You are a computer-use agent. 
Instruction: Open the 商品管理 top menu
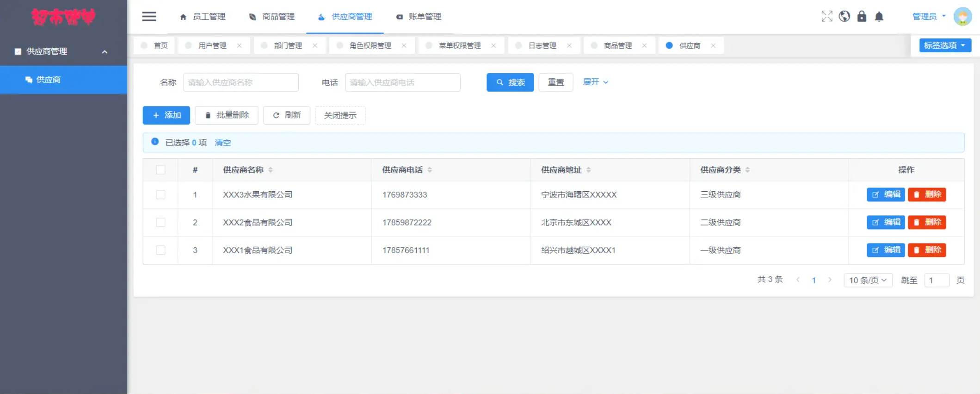272,17
